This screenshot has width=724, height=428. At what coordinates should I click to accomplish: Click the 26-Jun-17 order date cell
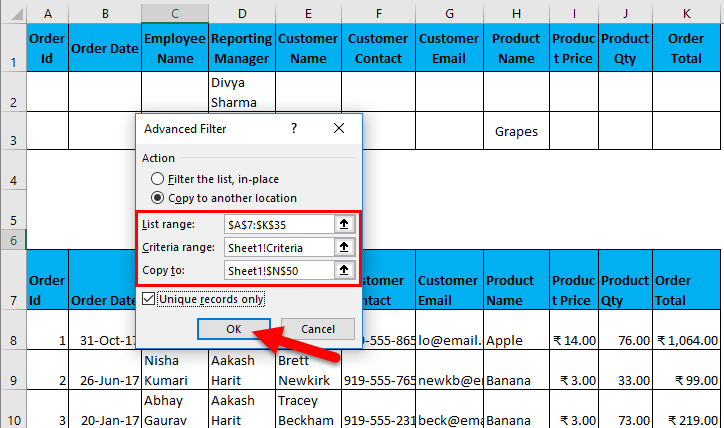(105, 369)
